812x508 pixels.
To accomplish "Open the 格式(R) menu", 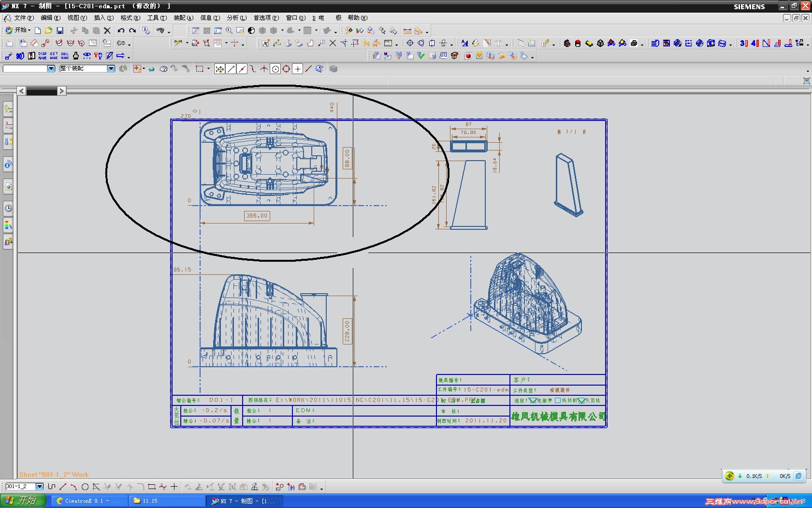I will pyautogui.click(x=130, y=18).
